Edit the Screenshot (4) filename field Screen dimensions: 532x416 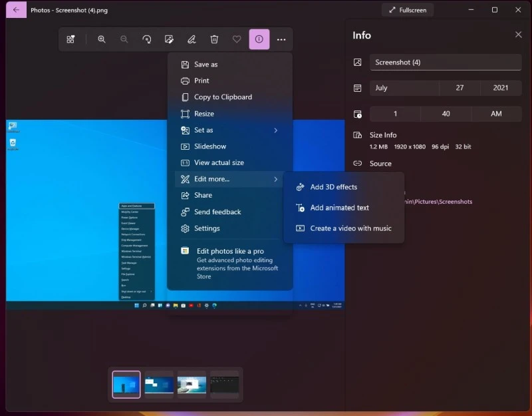[x=445, y=63]
